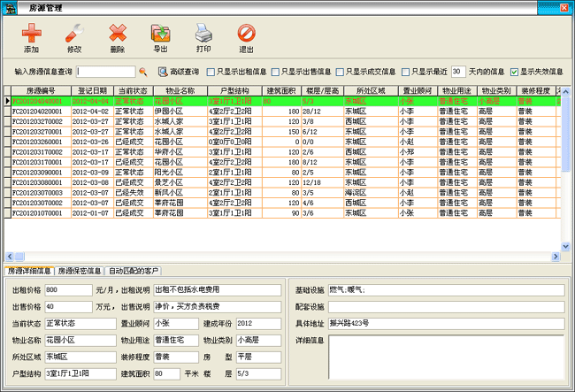This screenshot has height=392, width=575.
Task: Switch to 自动匹配的客户 tab
Action: (134, 270)
